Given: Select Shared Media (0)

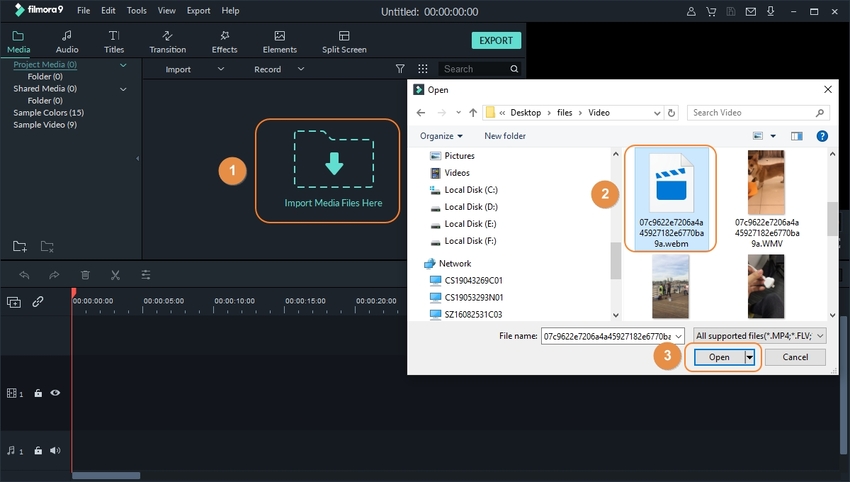Looking at the screenshot, I should [45, 88].
